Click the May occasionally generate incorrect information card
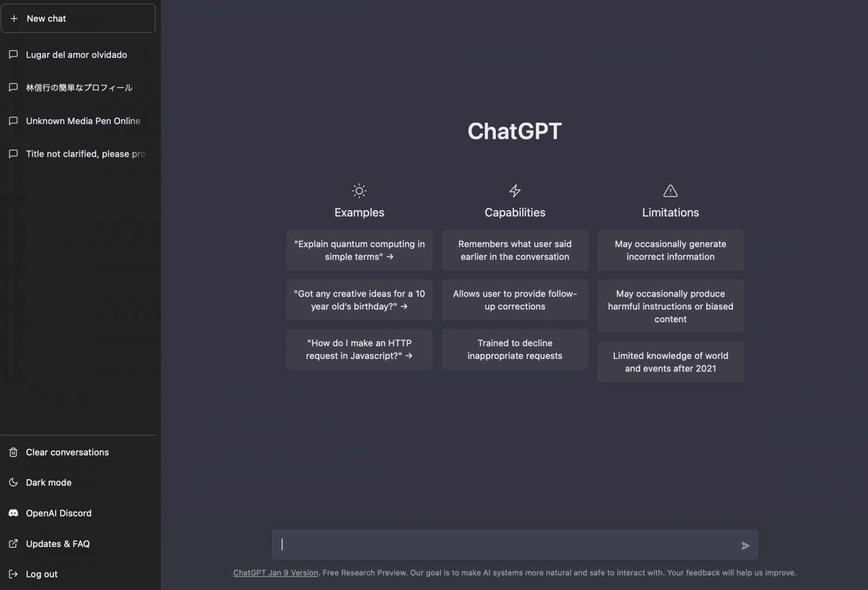Viewport: 868px width, 590px height. click(671, 250)
